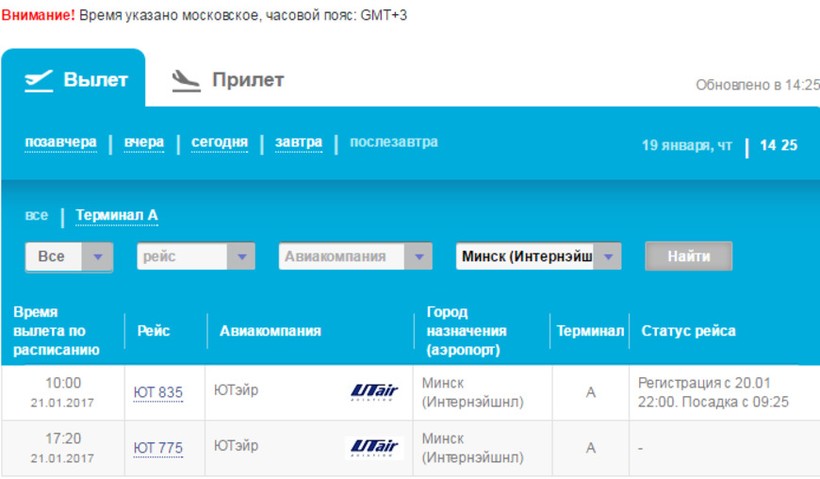820x479 pixels.
Task: Choose the послезавтра date filter
Action: 393,142
